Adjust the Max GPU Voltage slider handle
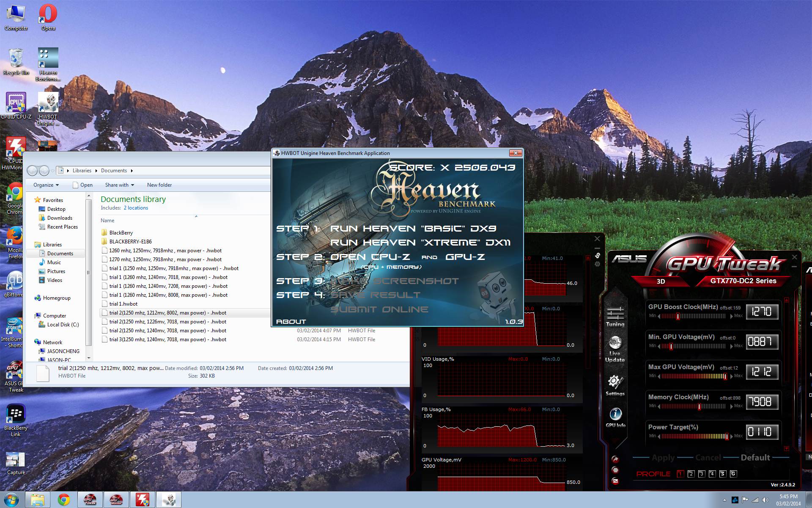This screenshot has height=508, width=812. point(725,376)
